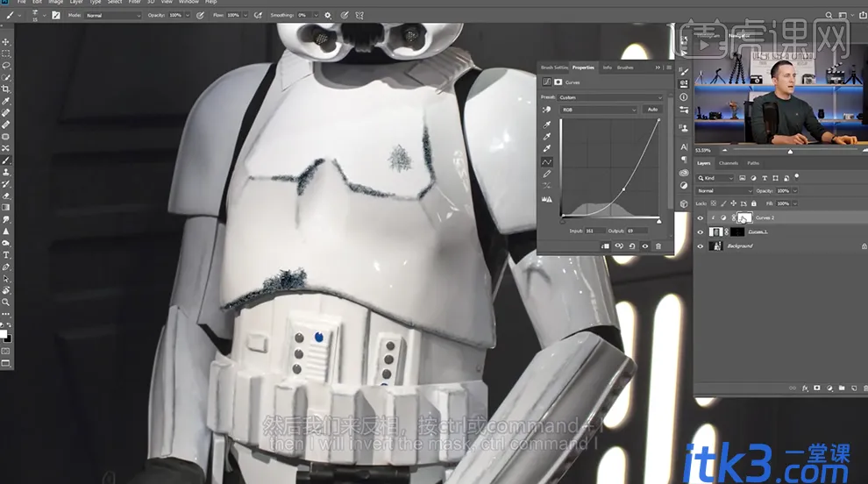868x484 pixels.
Task: Open the File menu
Action: pyautogui.click(x=22, y=3)
